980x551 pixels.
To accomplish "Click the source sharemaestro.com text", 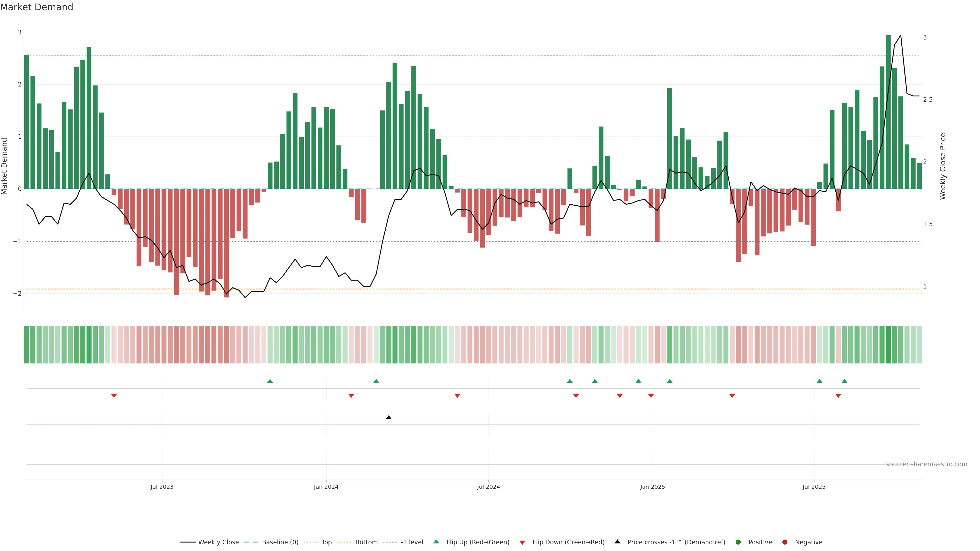I will pyautogui.click(x=926, y=464).
